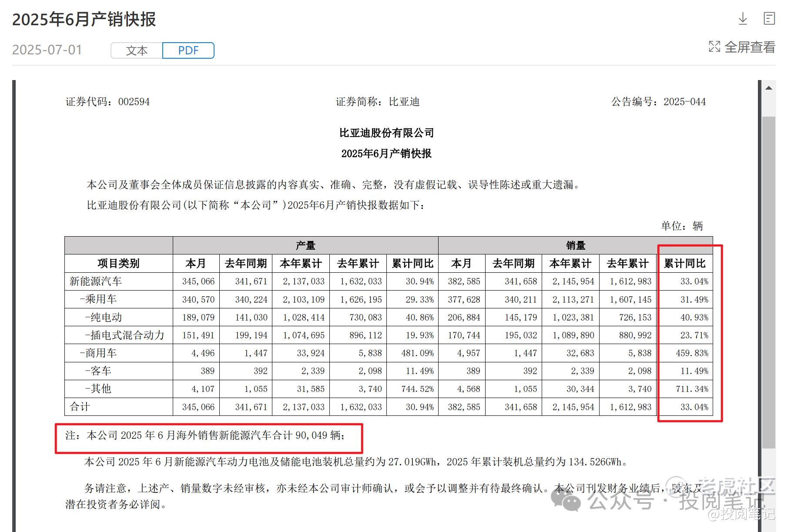Click 公告编号：2025-044 text
This screenshot has width=791, height=532.
[658, 102]
